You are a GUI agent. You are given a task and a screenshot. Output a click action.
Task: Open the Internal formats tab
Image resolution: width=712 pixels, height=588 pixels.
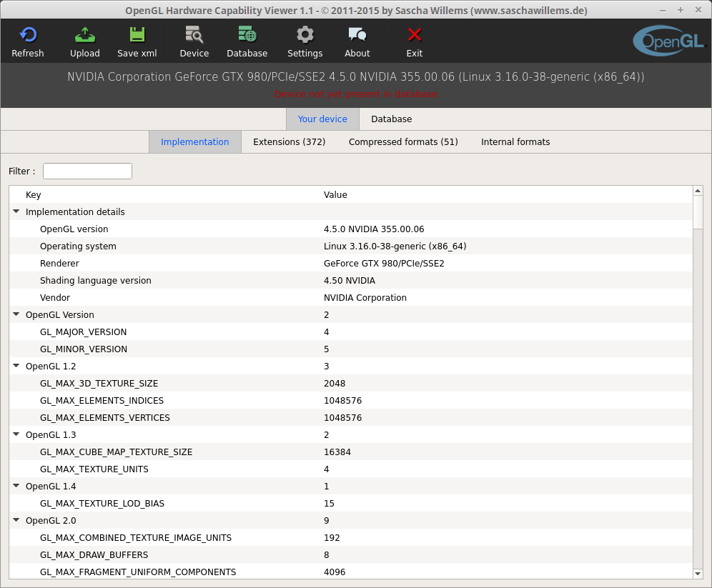pos(515,142)
